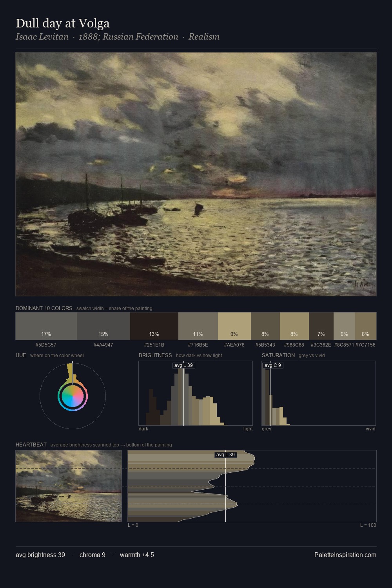Choose the 8% tan swatch #988C68
Image resolution: width=392 pixels, height=588 pixels.
[x=294, y=326]
